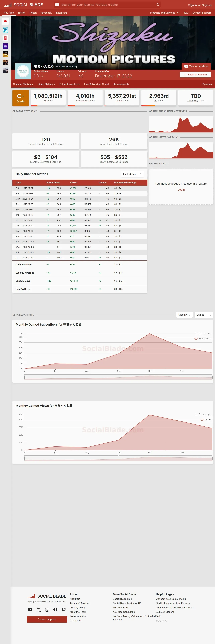Click zoom-area icon on Subscribers chart
This screenshot has width=215, height=644.
[x=196, y=334]
